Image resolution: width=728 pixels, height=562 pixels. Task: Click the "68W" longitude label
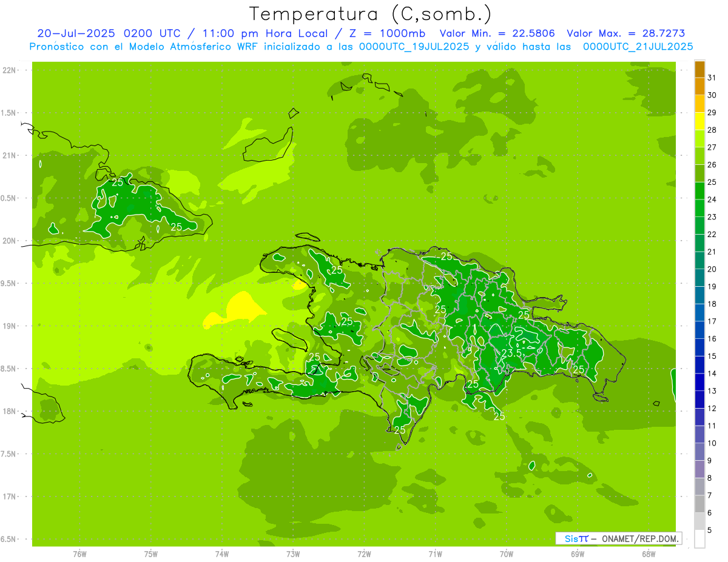[x=649, y=554]
